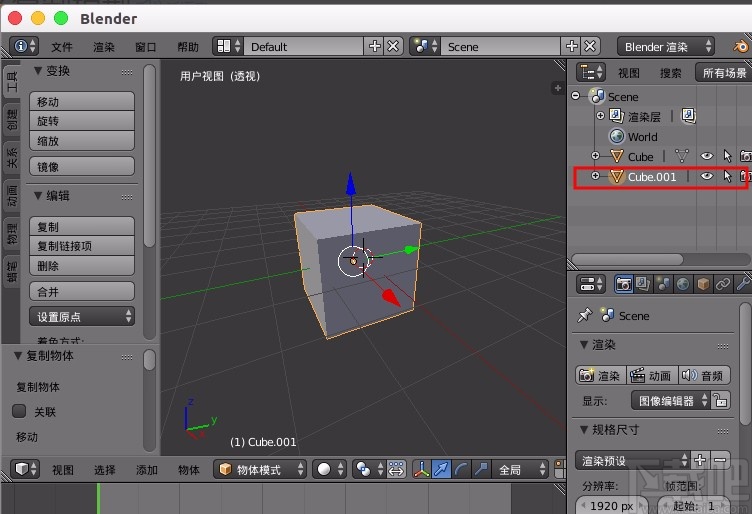Image resolution: width=752 pixels, height=514 pixels.
Task: Click the 镜像 button
Action: [82, 166]
